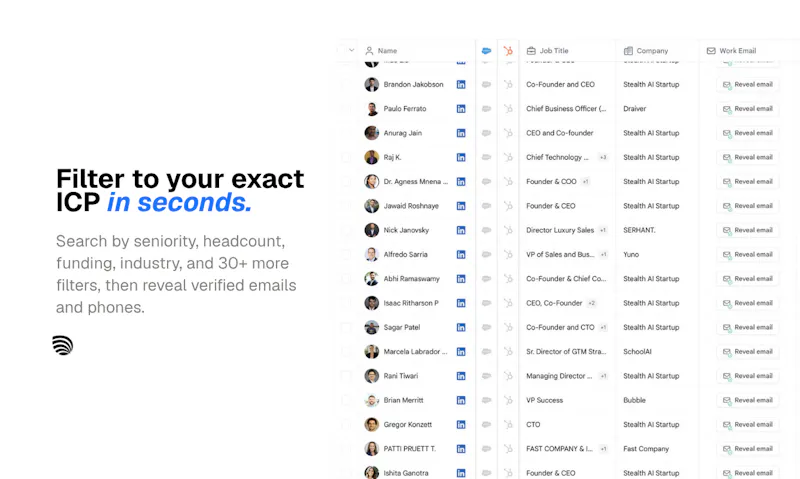Reveal email for Paulo Ferrato
Screen dimensions: 800x479
pyautogui.click(x=747, y=109)
